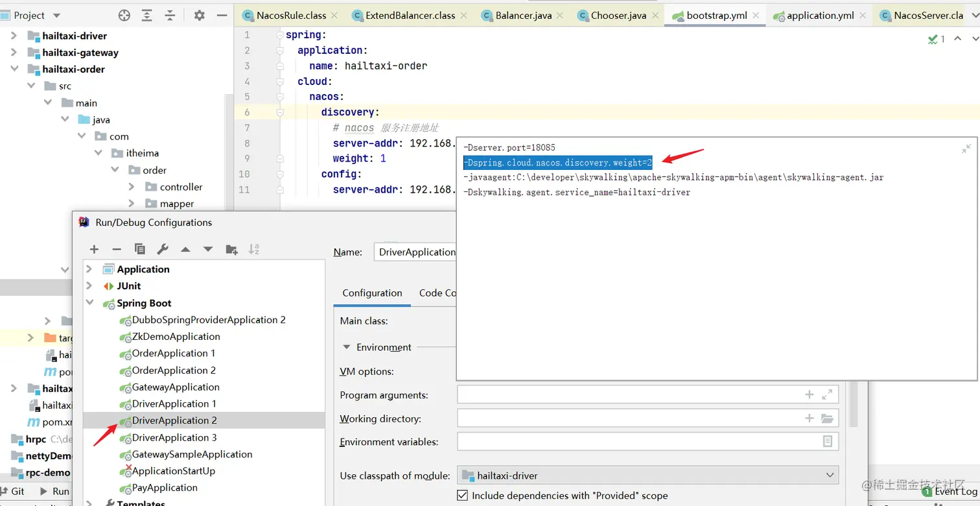This screenshot has width=980, height=506.
Task: Fold the spring block at line 1
Action: [x=279, y=35]
